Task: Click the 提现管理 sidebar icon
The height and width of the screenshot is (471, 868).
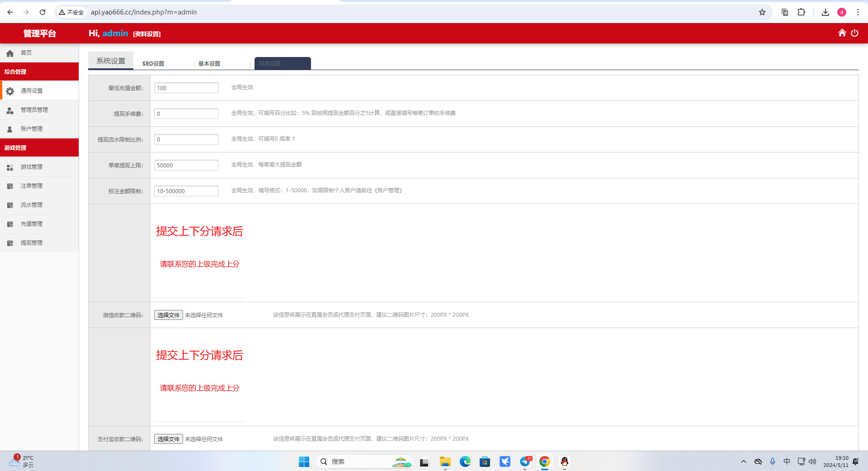Action: 10,243
